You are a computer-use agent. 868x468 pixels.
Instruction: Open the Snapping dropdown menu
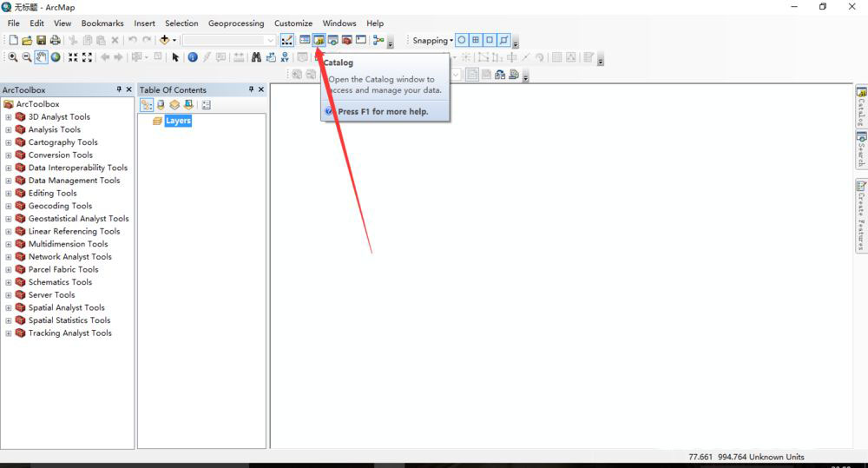pos(433,41)
